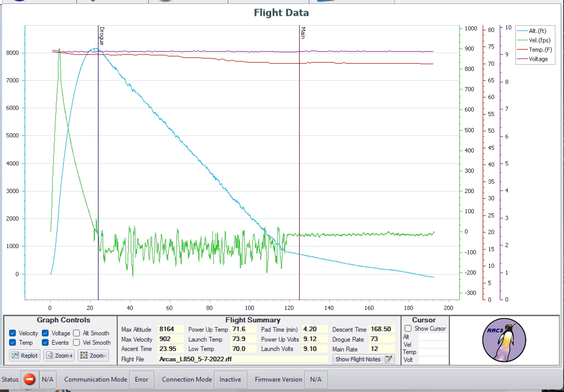Disable the Temp checkbox
The height and width of the screenshot is (392, 564).
click(12, 342)
